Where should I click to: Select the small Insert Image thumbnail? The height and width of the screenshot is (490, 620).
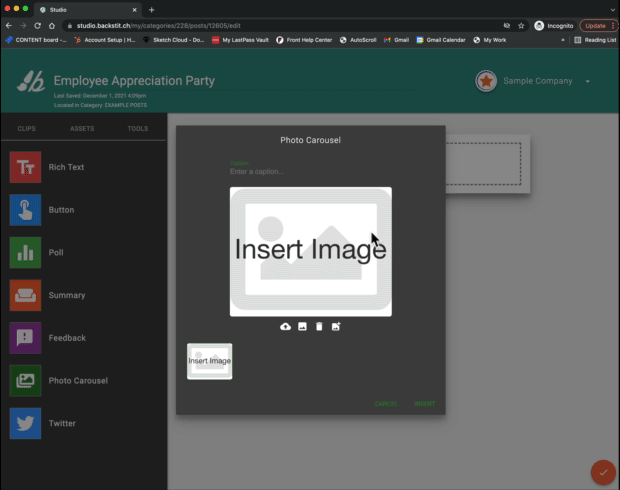pos(210,361)
